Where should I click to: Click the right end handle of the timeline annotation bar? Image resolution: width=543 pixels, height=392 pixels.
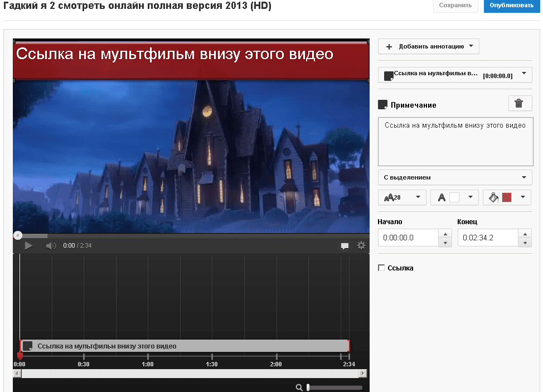pyautogui.click(x=349, y=346)
